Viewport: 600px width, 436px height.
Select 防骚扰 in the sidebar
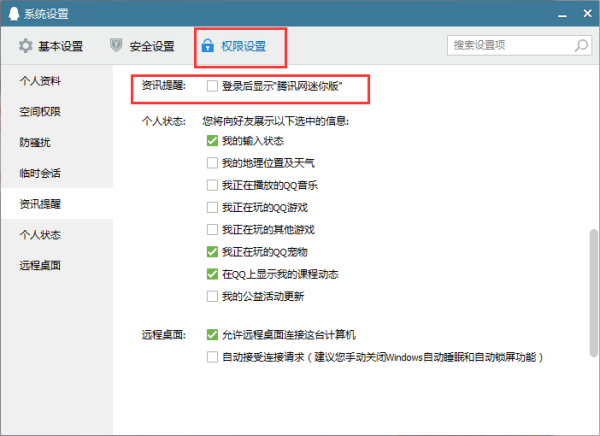point(35,142)
